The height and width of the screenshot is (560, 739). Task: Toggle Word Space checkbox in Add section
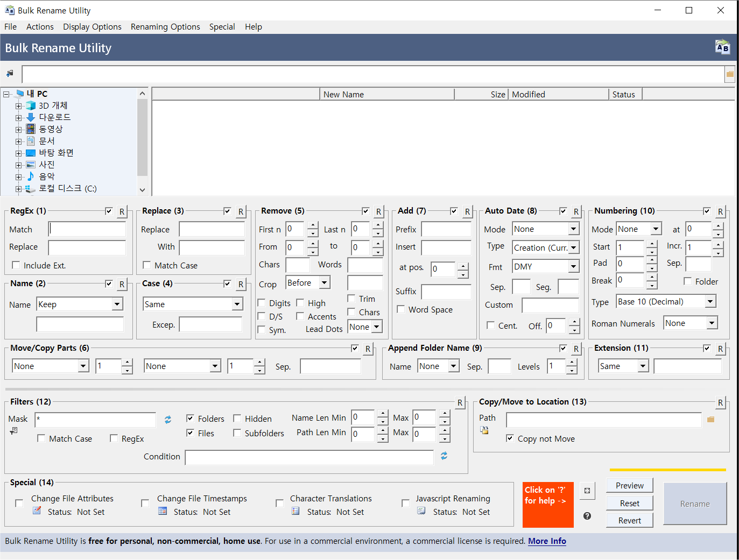tap(400, 309)
